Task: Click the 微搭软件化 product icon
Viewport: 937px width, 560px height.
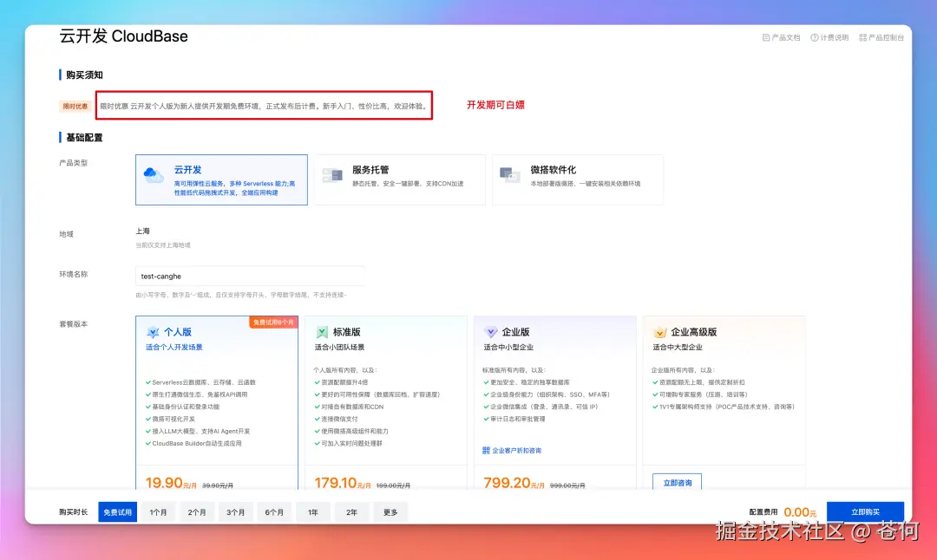Action: pos(513,174)
